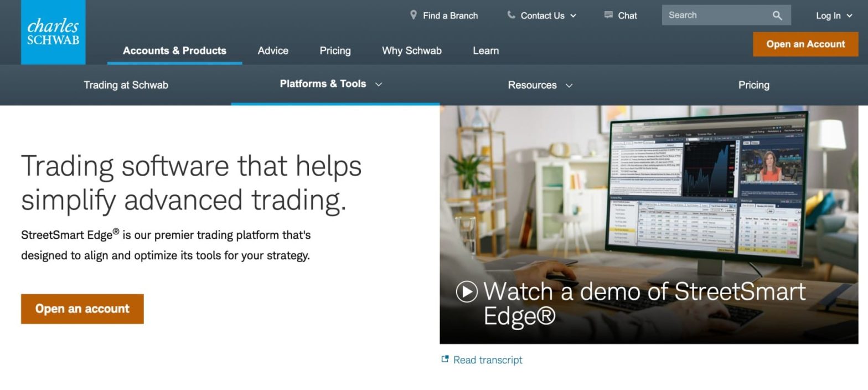The width and height of the screenshot is (868, 390).
Task: Expand the Platforms & Tools chevron
Action: [x=379, y=84]
